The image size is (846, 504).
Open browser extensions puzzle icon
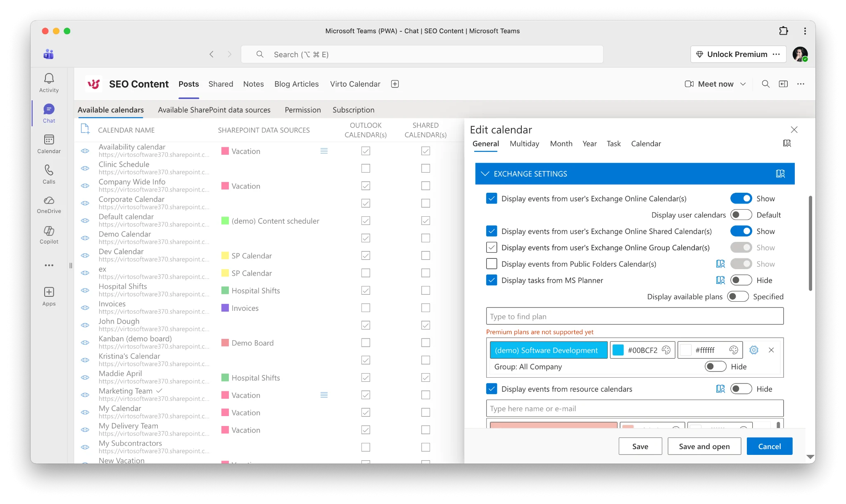pos(783,31)
